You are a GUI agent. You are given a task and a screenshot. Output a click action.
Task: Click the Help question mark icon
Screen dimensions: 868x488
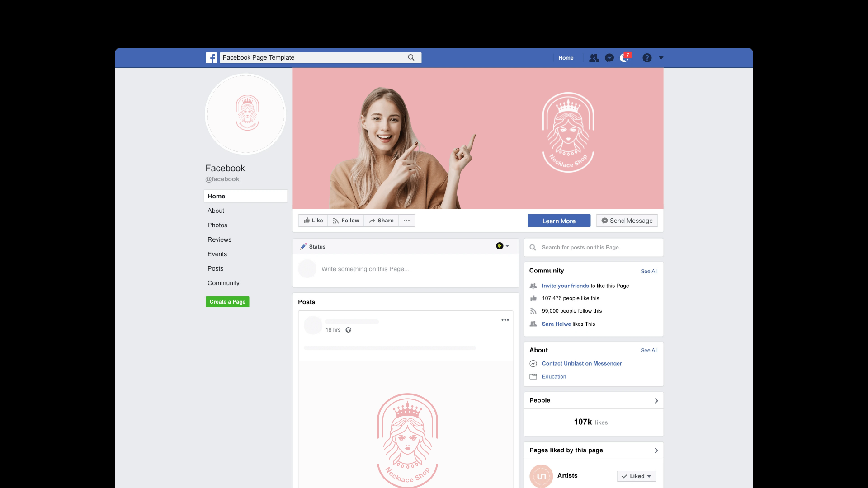pyautogui.click(x=647, y=57)
